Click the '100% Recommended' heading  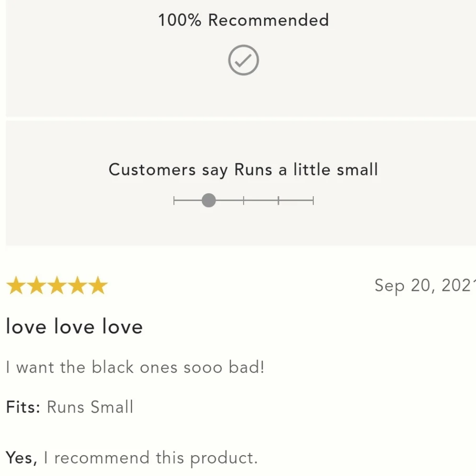pyautogui.click(x=243, y=20)
